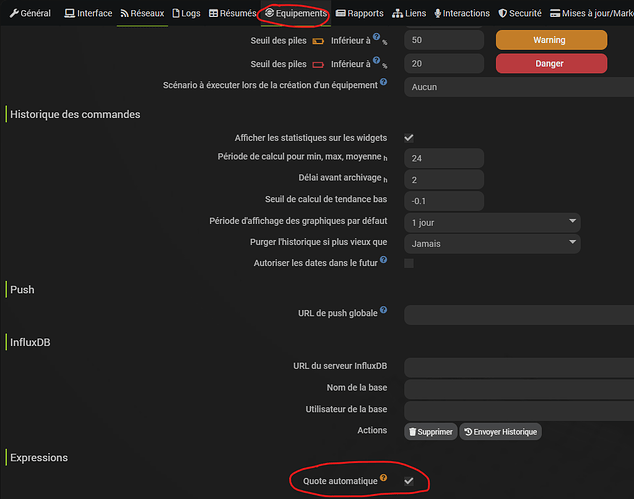Click the orange Warning color badge
The width and height of the screenshot is (634, 499).
551,41
